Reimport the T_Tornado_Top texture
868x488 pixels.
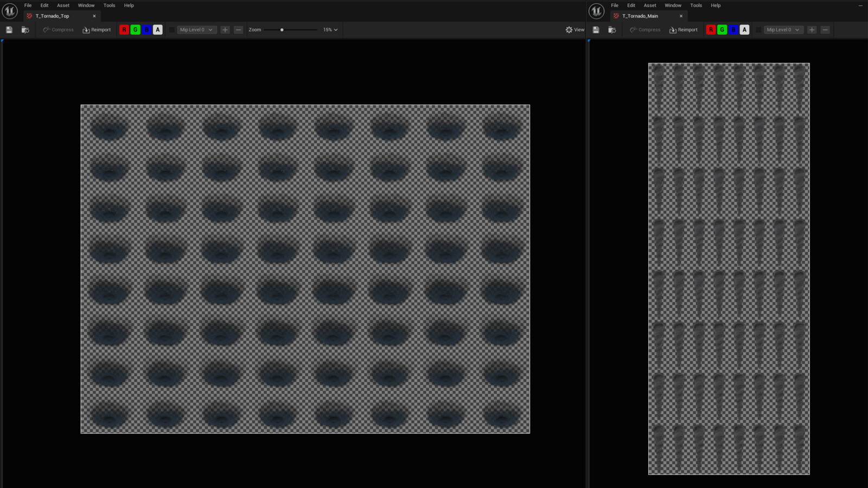[x=97, y=30]
